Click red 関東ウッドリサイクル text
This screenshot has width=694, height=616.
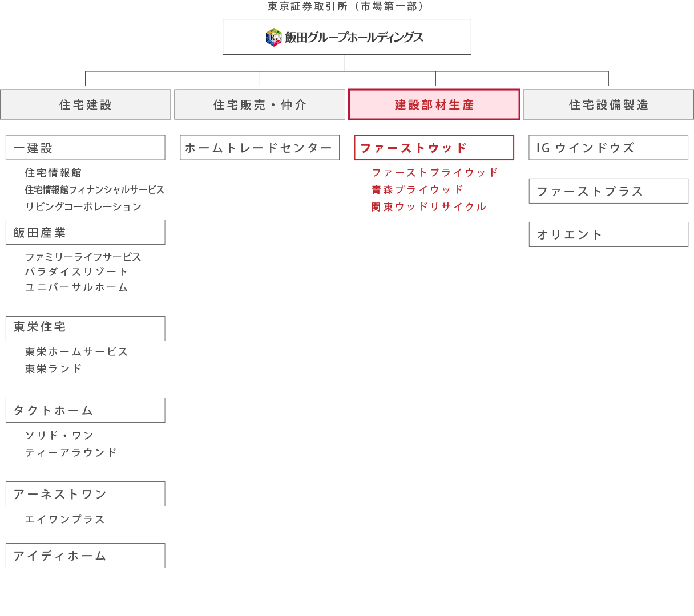click(429, 206)
